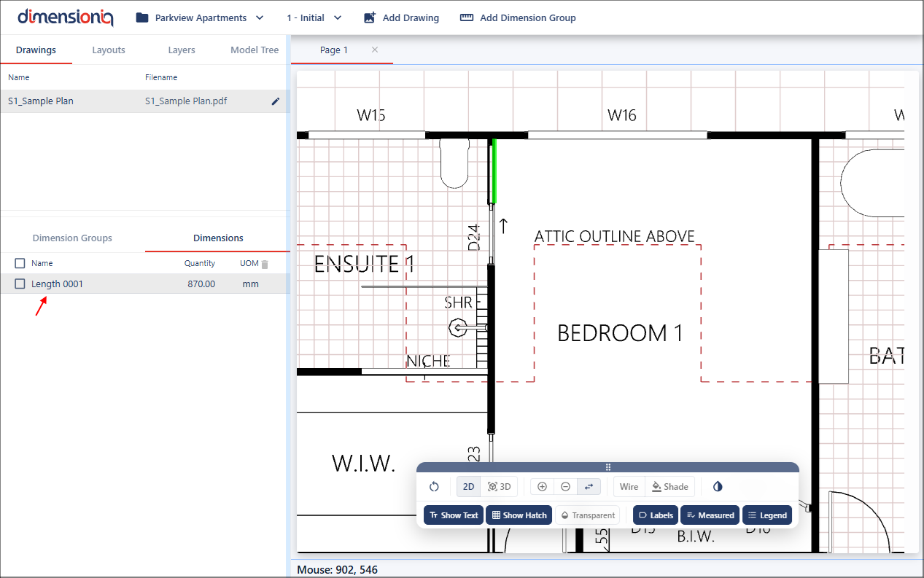Open the Parkview Apartments project dropdown

click(x=200, y=17)
